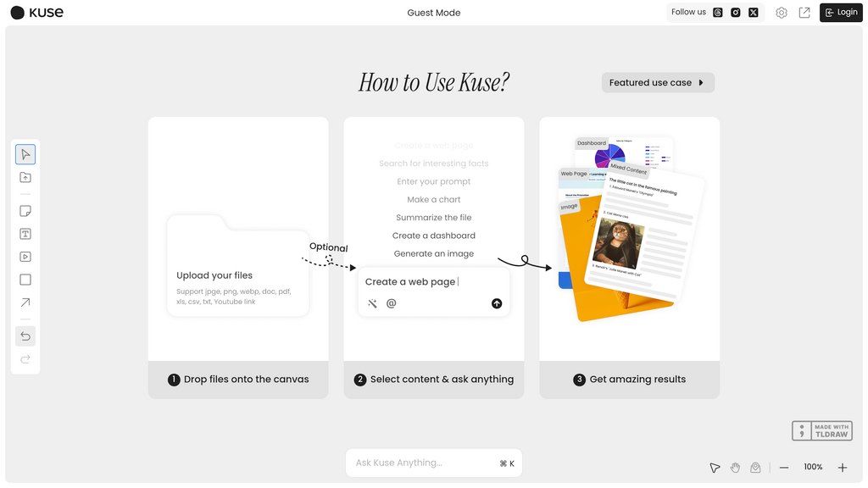
Task: Choose Search for interesting facts suggestion
Action: coord(433,164)
